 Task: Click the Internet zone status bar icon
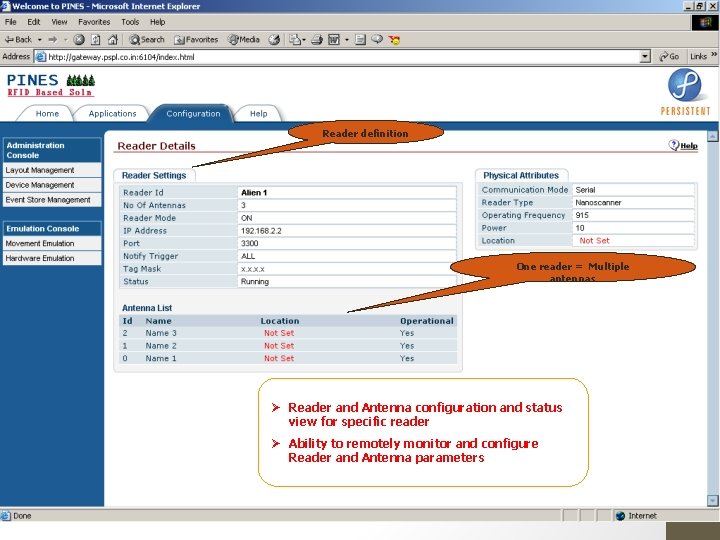(620, 516)
